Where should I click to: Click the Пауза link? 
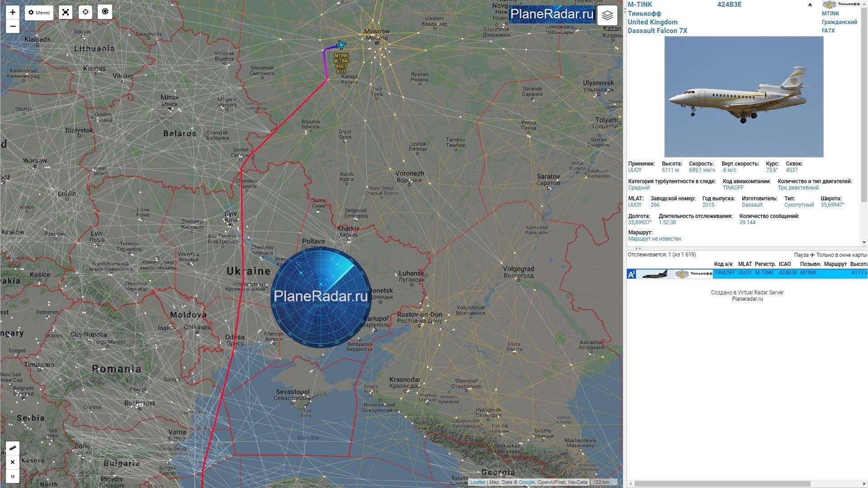click(x=801, y=255)
